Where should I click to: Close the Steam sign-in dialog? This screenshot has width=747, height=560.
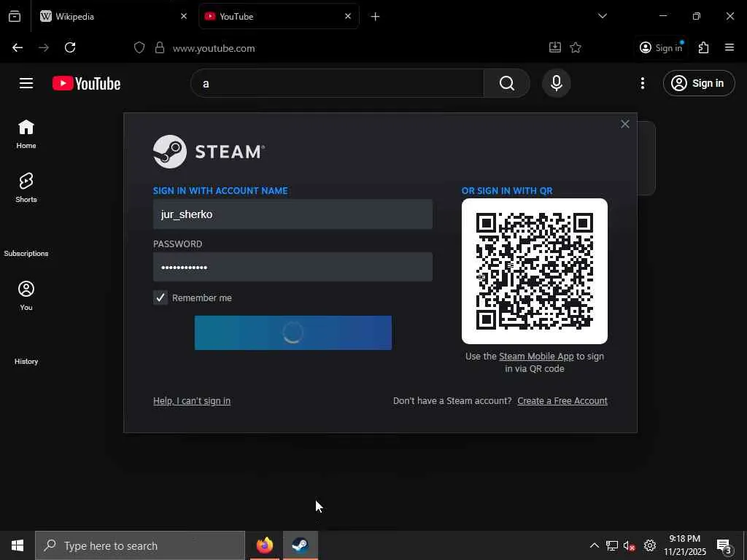pyautogui.click(x=624, y=124)
